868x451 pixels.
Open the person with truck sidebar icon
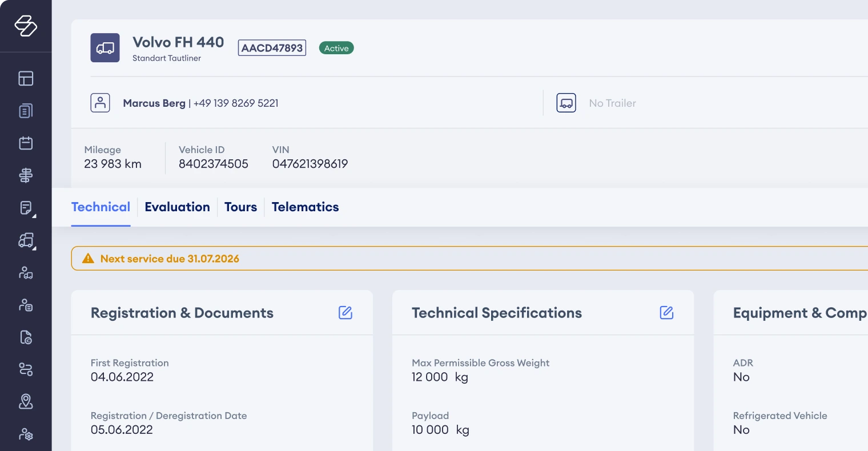click(26, 273)
